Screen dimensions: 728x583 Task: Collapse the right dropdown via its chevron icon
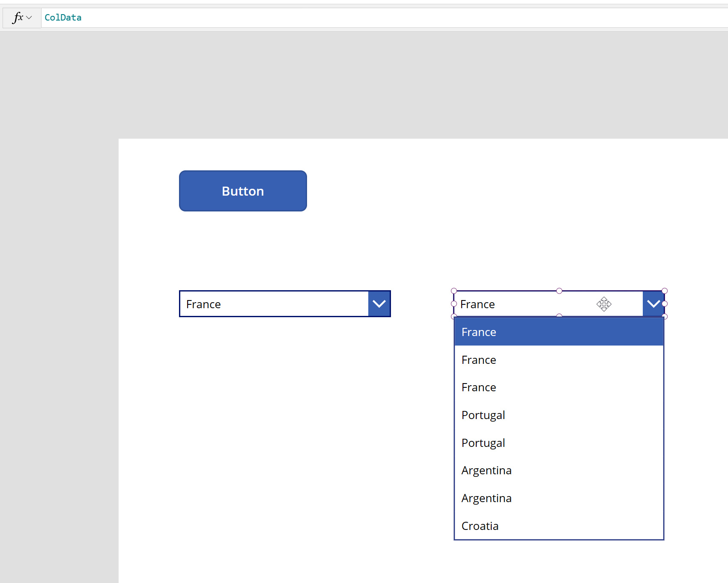pos(653,303)
